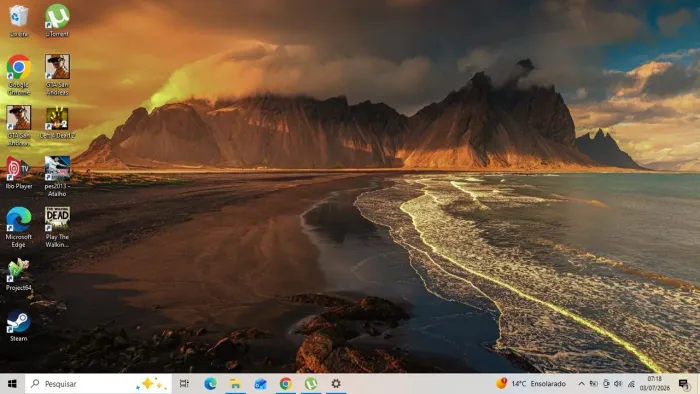Open the Settings gear on the taskbar
Image resolution: width=700 pixels, height=394 pixels.
(336, 384)
